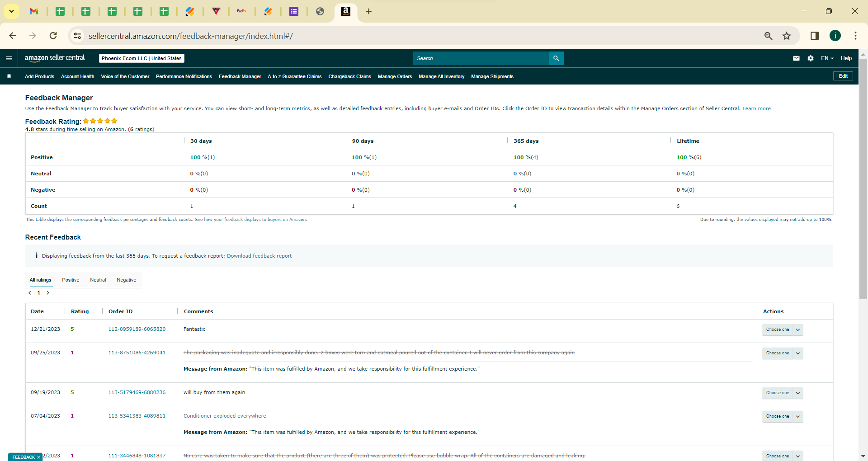Open the browser side panel icon

tap(815, 36)
